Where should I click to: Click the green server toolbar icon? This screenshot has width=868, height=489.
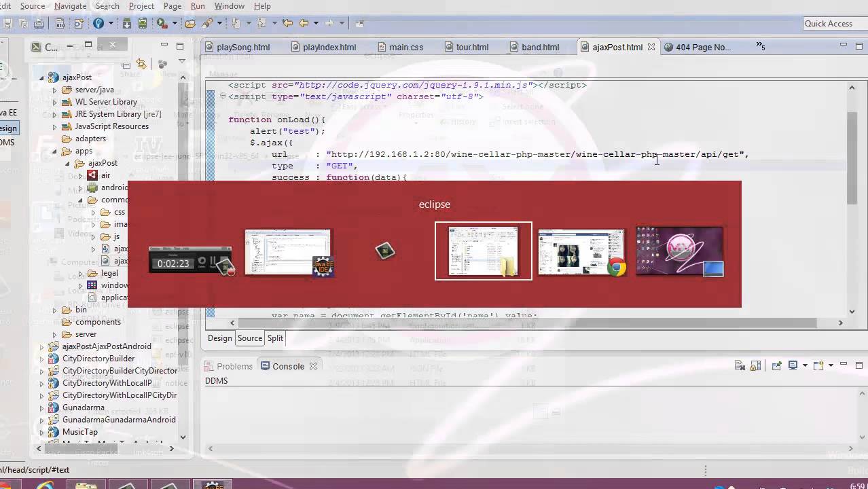click(x=142, y=24)
